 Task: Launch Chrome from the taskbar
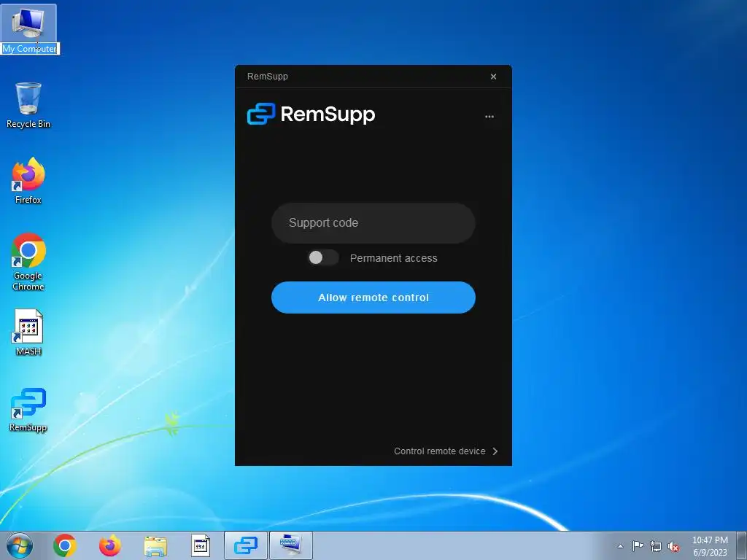point(65,545)
